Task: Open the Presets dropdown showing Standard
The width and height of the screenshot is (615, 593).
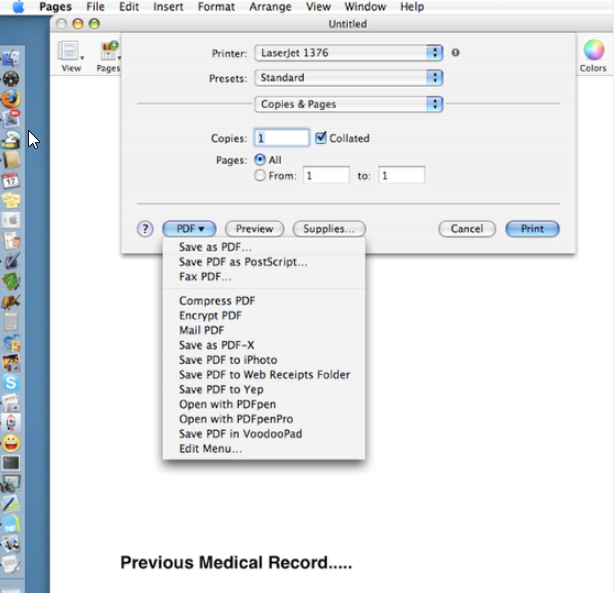Action: [x=349, y=78]
